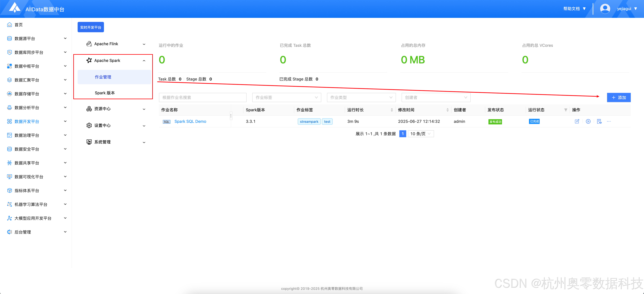Select the Spark 版本 menu item

coord(105,93)
